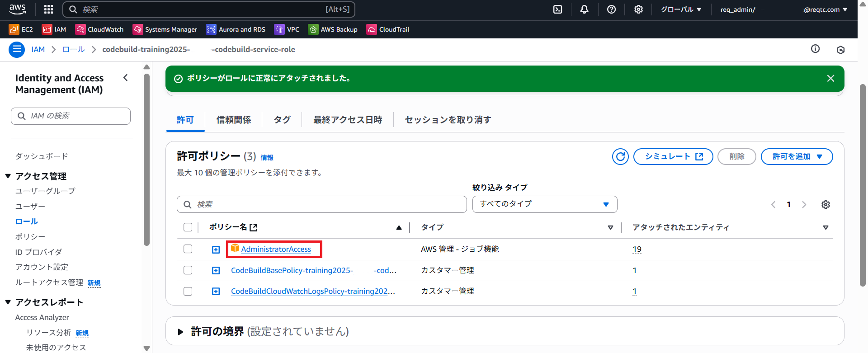868x353 pixels.
Task: Switch to the 許可 tab
Action: point(185,120)
